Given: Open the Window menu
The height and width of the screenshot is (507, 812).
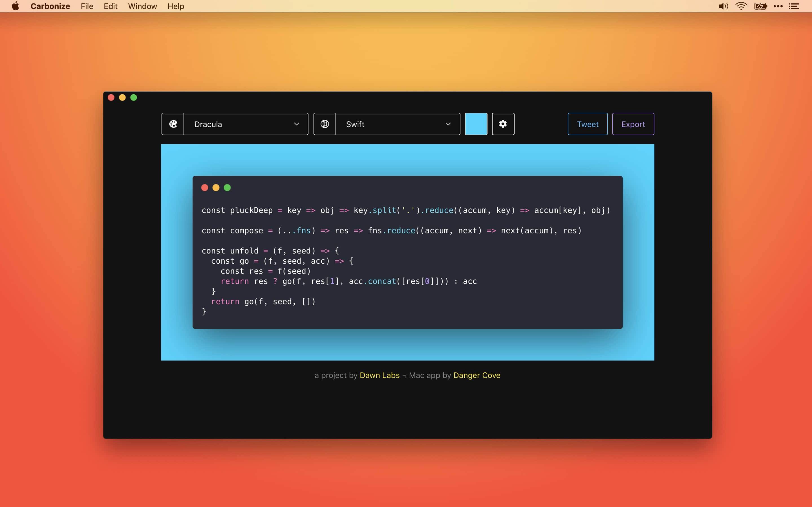Looking at the screenshot, I should coord(142,6).
